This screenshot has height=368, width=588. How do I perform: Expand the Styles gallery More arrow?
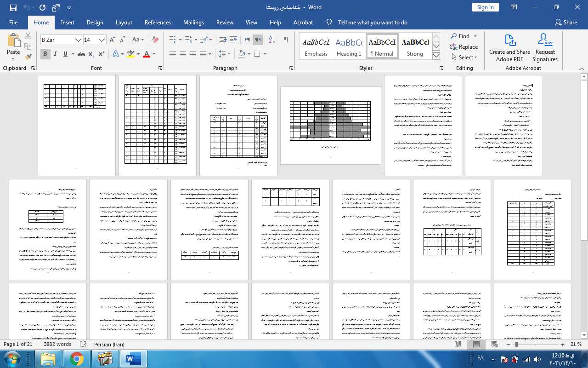click(436, 56)
